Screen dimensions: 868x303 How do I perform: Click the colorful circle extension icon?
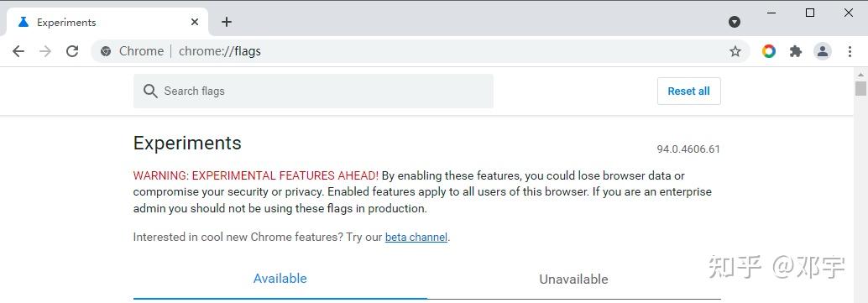(768, 51)
